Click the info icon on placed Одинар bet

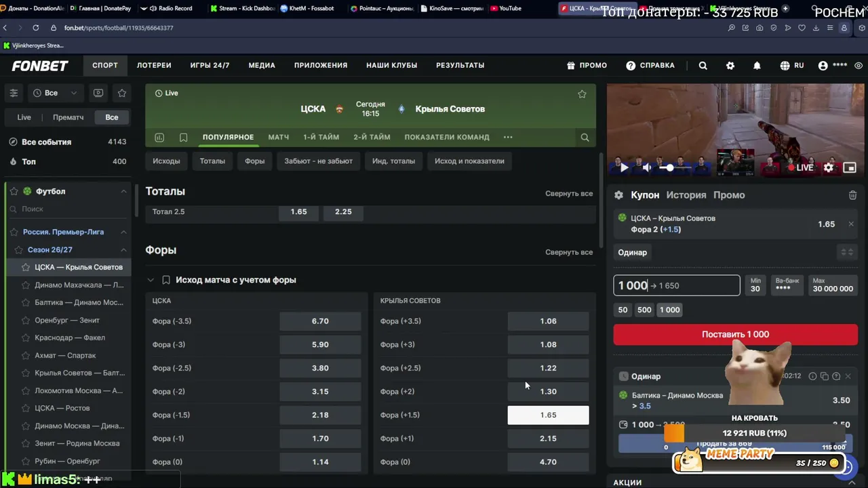pos(812,376)
